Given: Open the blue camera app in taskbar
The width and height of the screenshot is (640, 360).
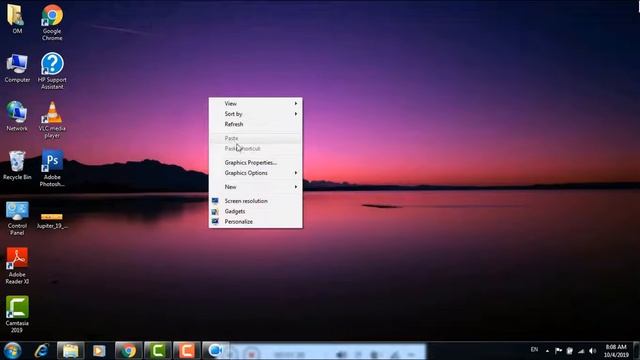Looking at the screenshot, I should click(215, 351).
